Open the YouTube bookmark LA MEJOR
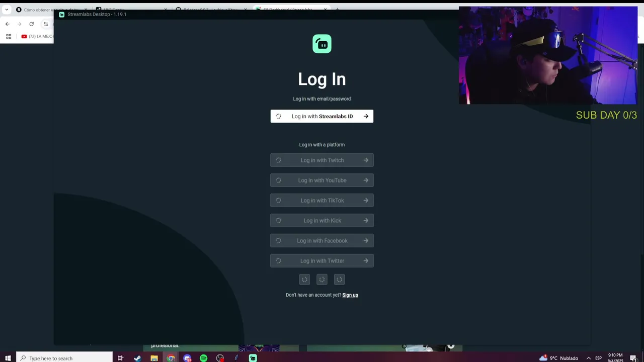This screenshot has height=362, width=644. point(38,36)
